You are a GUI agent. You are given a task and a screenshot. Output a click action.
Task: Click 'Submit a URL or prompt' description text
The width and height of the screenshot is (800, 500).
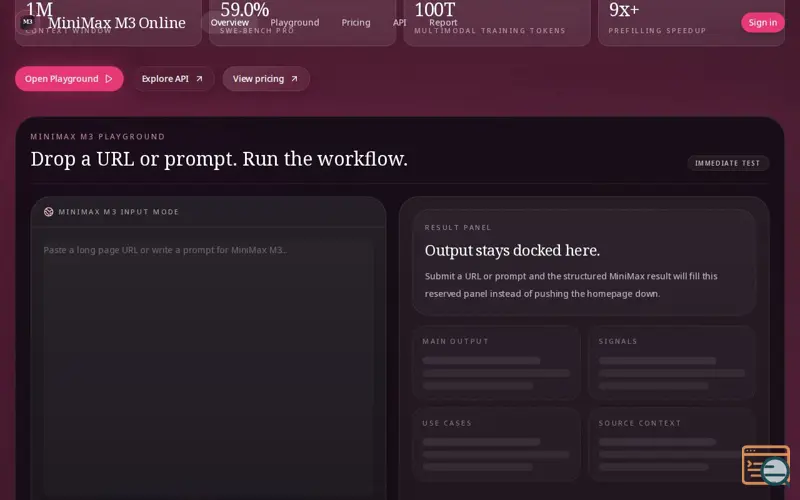pos(571,285)
